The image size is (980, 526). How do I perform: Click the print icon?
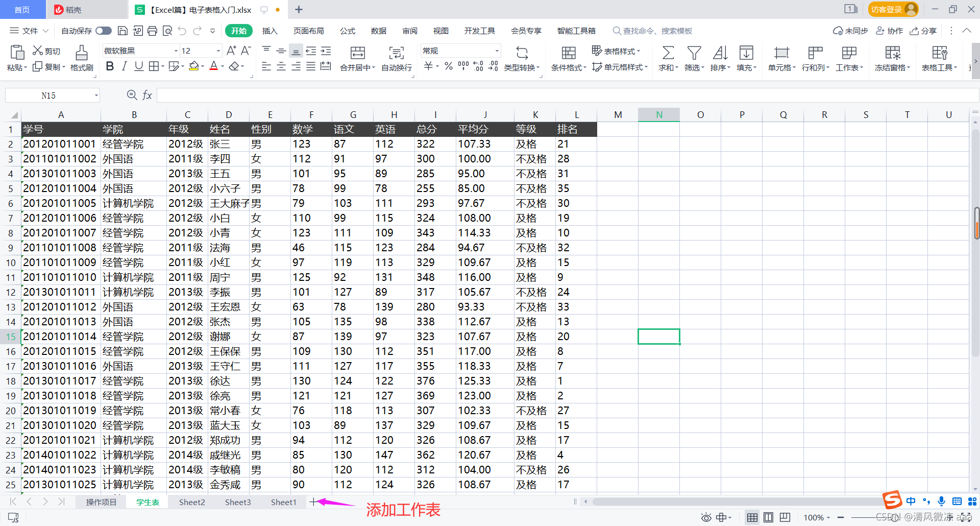tap(152, 31)
